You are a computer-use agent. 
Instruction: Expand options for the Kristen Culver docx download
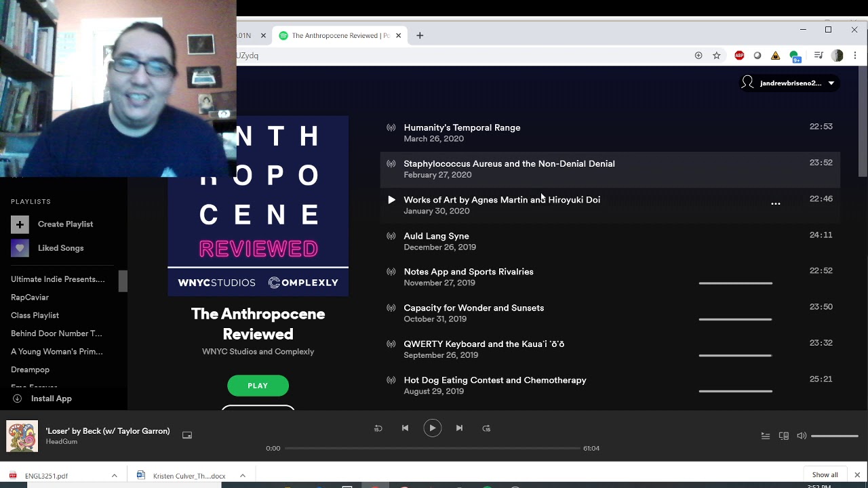242,476
